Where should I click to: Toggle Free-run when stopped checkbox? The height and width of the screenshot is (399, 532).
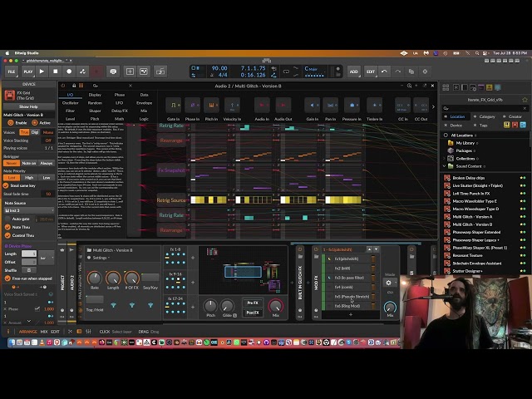(x=7, y=278)
